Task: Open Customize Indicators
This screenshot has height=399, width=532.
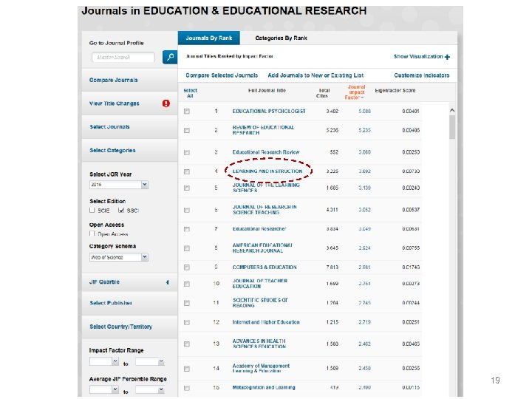Action: point(422,75)
